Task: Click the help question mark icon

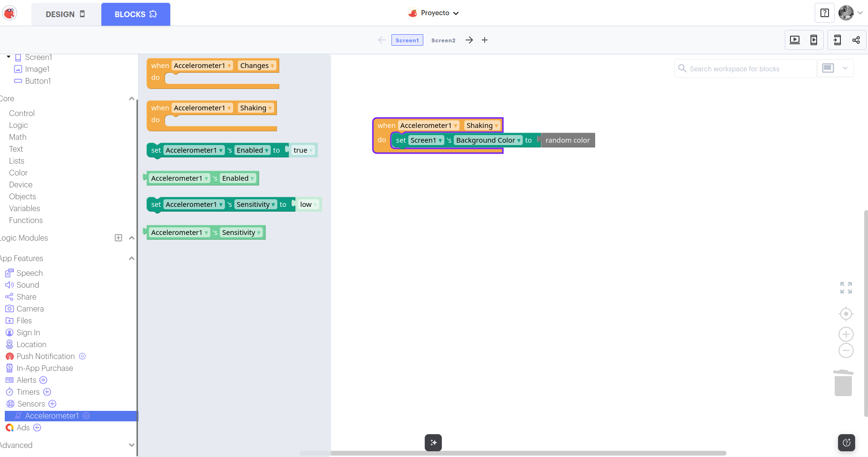Action: pos(825,13)
